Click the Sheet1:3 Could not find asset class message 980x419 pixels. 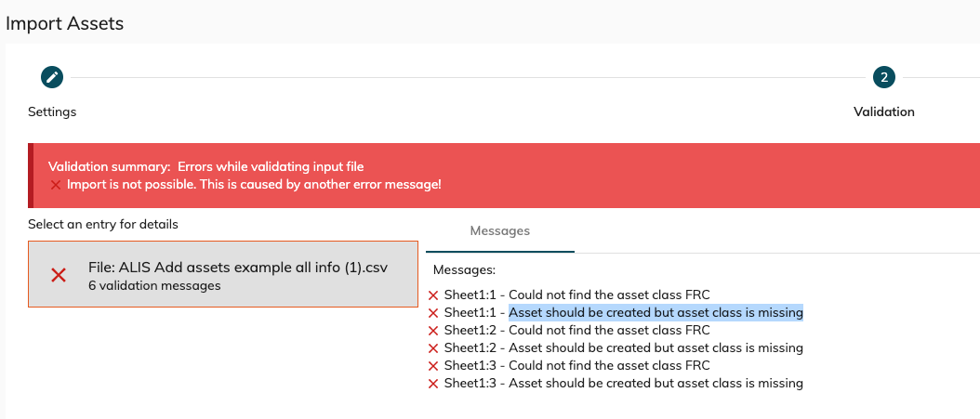click(x=576, y=366)
